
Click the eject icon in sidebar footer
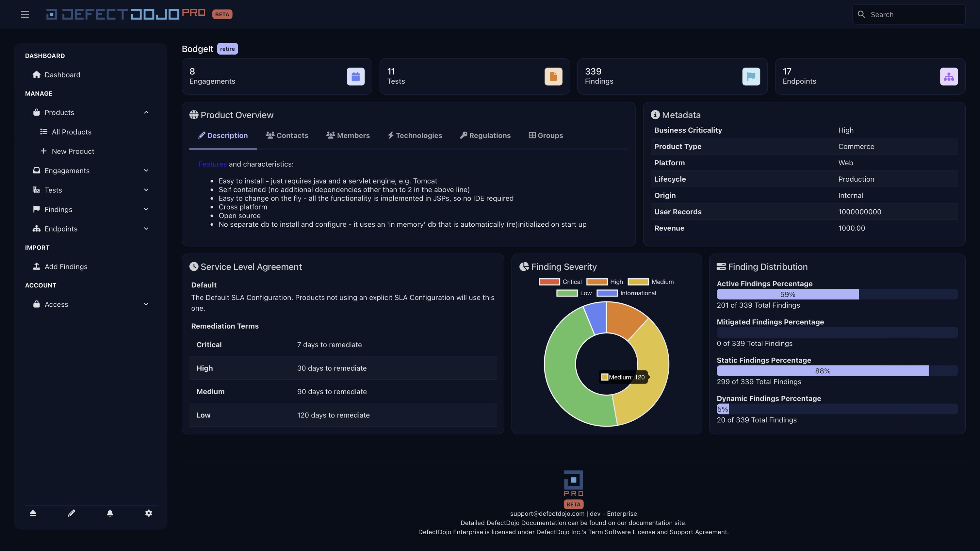(33, 513)
